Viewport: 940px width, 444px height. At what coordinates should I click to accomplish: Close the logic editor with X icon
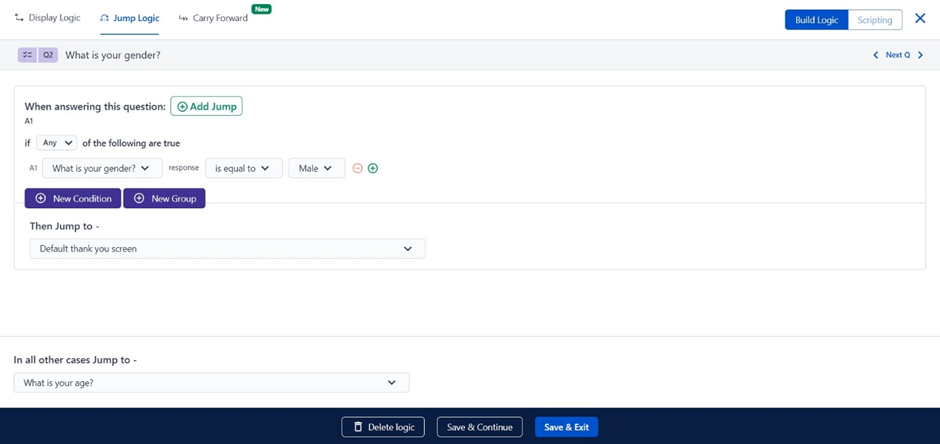[x=920, y=19]
